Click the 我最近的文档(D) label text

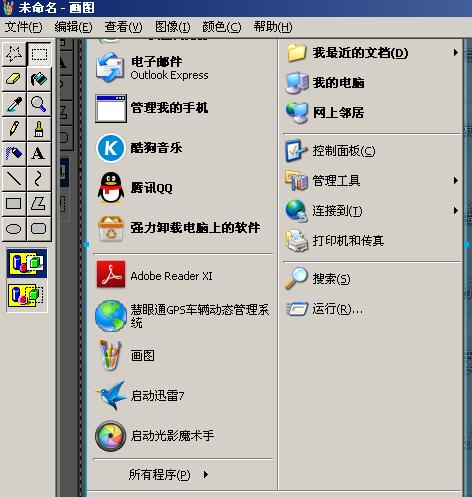[360, 53]
